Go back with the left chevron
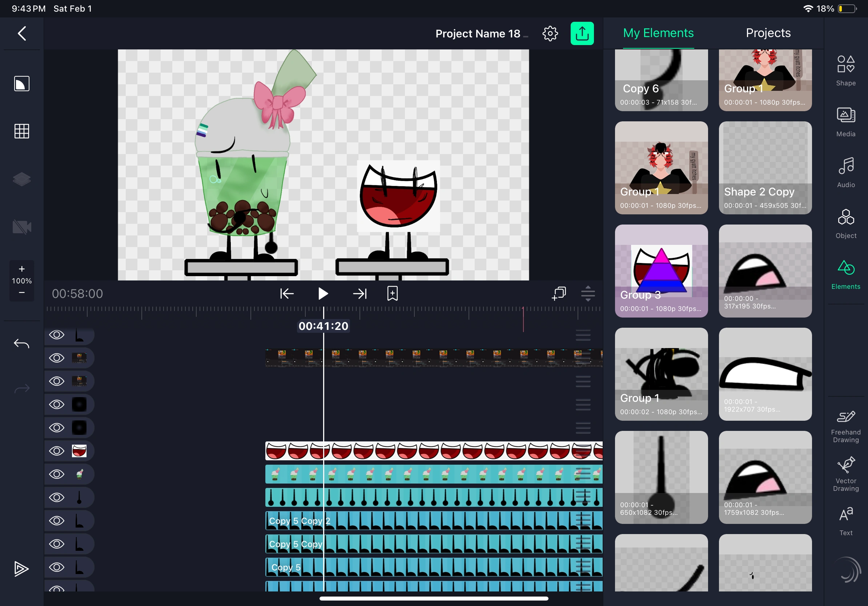Viewport: 868px width, 606px height. click(22, 34)
